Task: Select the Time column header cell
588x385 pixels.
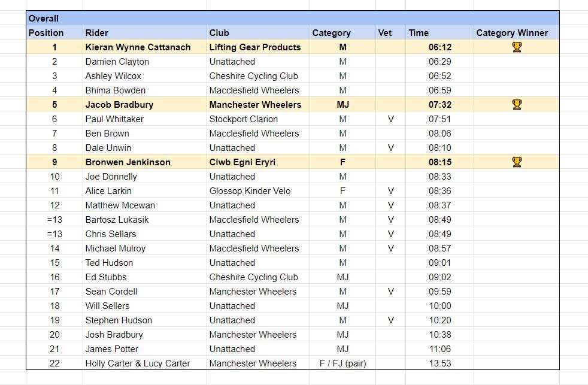Action: tap(419, 33)
